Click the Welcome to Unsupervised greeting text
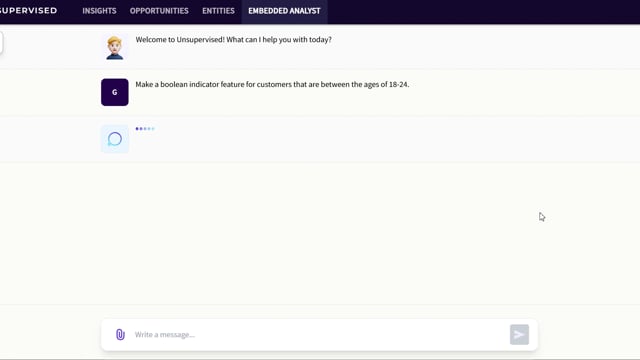Image resolution: width=640 pixels, height=360 pixels. (233, 40)
